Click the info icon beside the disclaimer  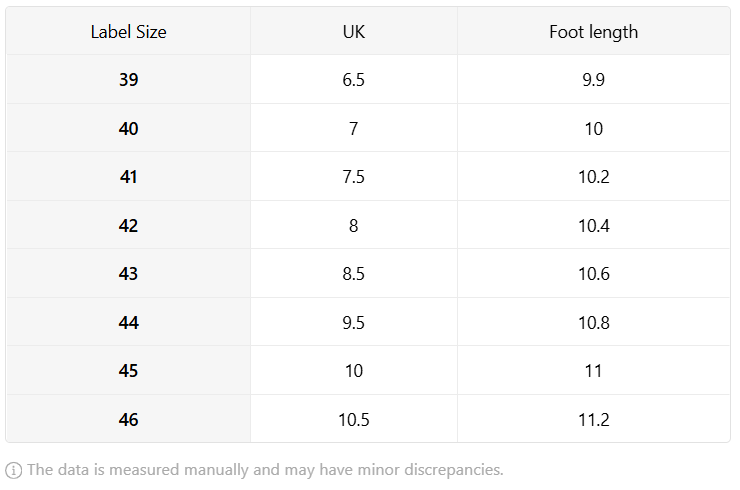pyautogui.click(x=13, y=470)
